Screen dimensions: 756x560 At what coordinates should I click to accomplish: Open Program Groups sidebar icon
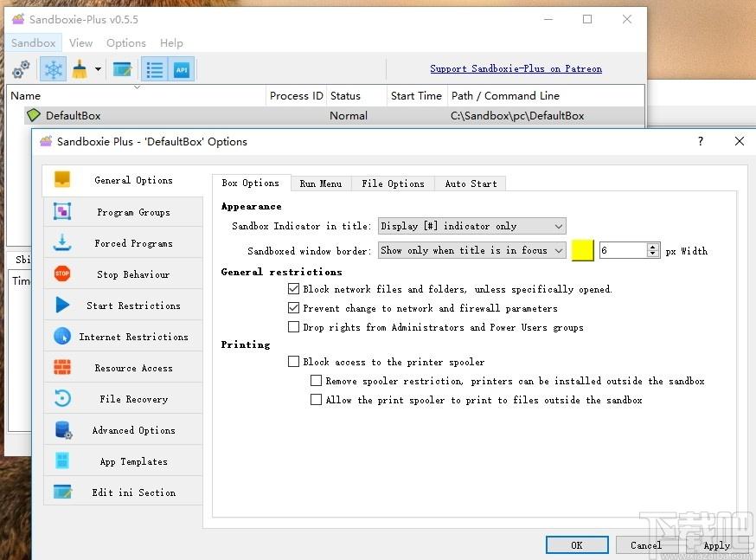62,211
